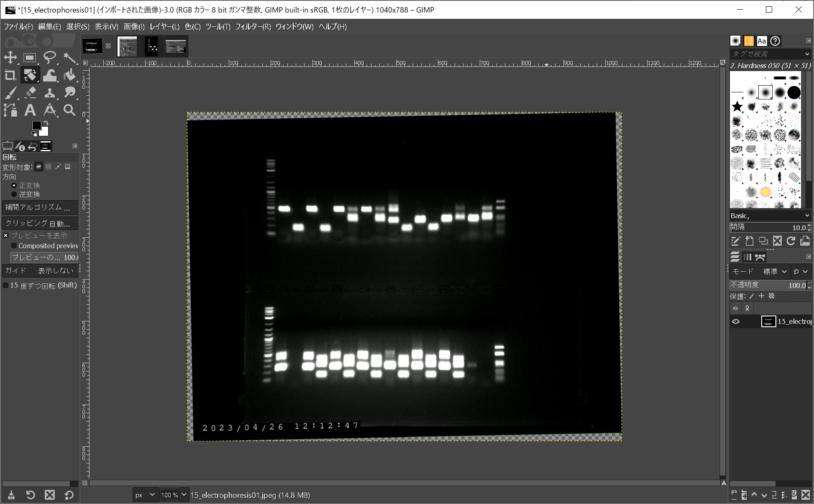Enable 15 degree rotation constraint checkbox
The image size is (814, 504).
point(6,285)
